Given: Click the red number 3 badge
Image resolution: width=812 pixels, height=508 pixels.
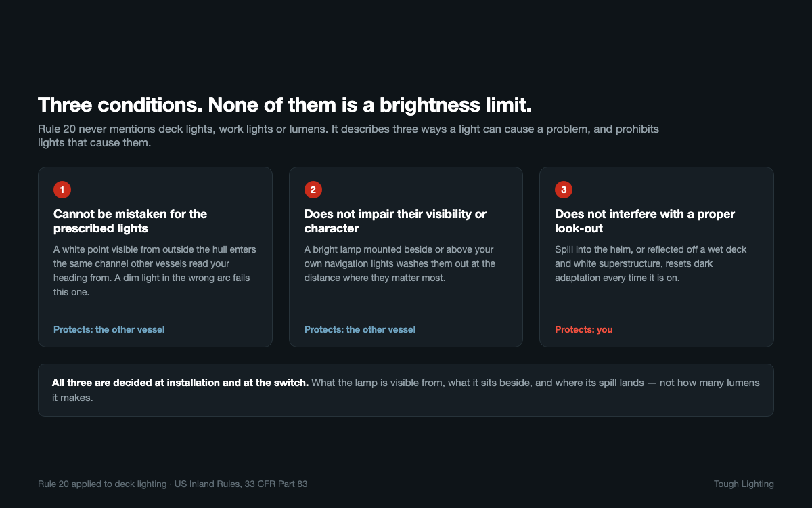Looking at the screenshot, I should 564,190.
